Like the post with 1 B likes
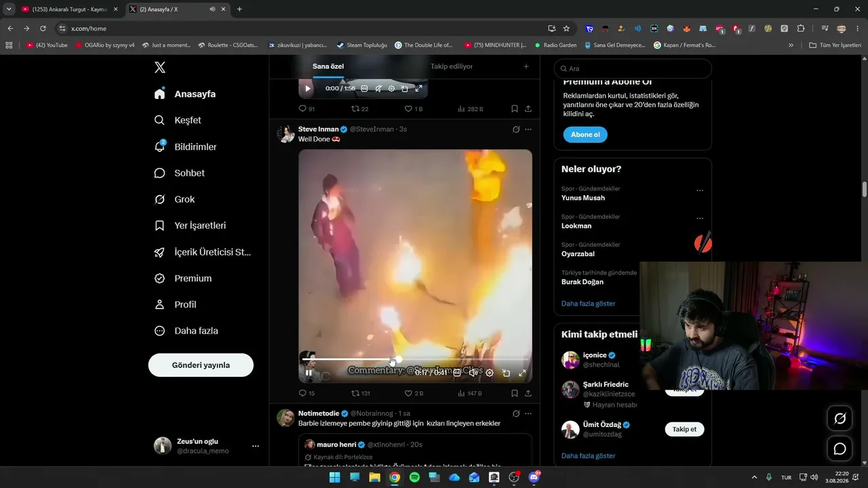Image resolution: width=868 pixels, height=488 pixels. [414, 108]
